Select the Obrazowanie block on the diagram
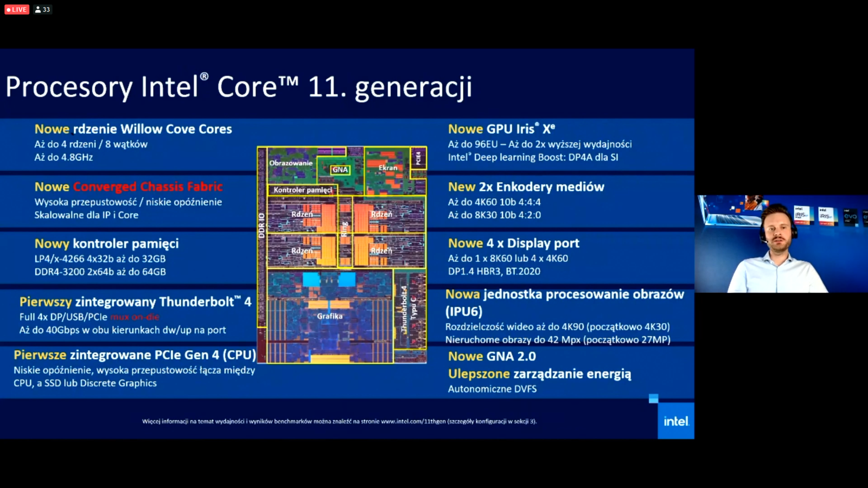This screenshot has width=868, height=488. coord(290,162)
